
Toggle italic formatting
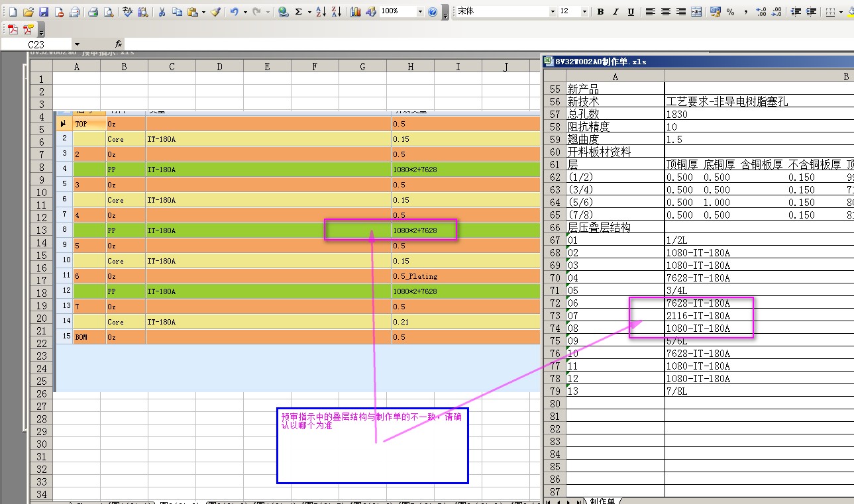[x=615, y=12]
